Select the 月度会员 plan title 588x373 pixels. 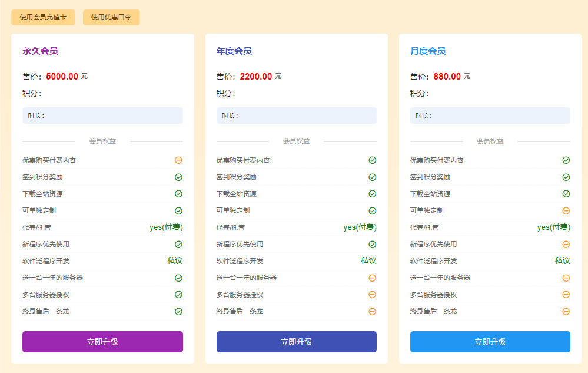tap(428, 51)
